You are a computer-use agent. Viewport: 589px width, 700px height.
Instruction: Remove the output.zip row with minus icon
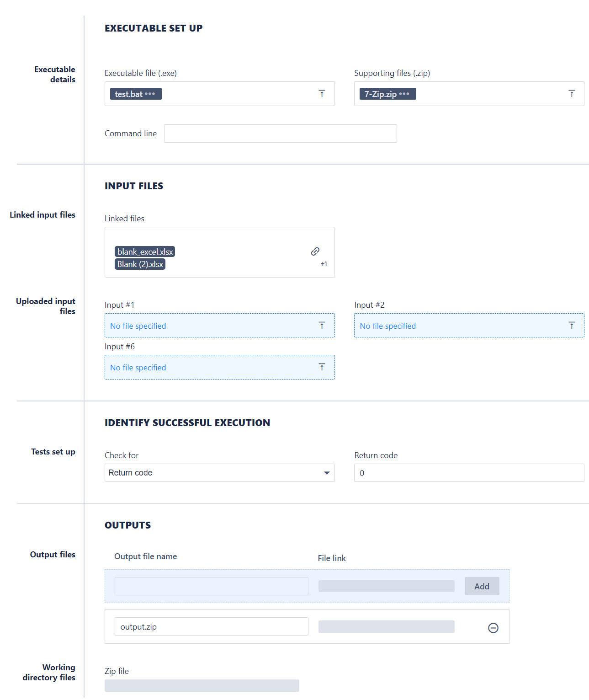(493, 628)
